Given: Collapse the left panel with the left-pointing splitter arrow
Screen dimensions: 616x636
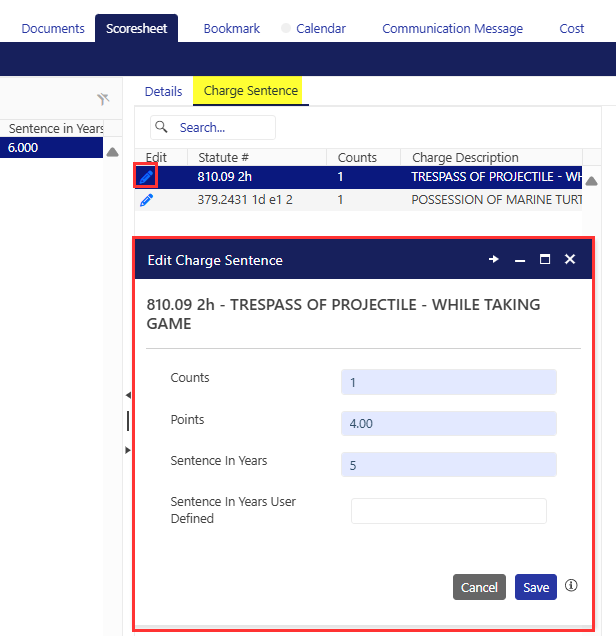Looking at the screenshot, I should (x=127, y=395).
